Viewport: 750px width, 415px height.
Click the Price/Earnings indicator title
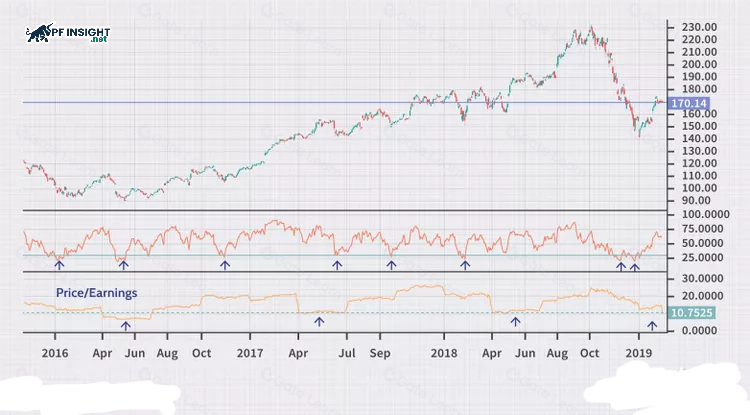click(97, 294)
